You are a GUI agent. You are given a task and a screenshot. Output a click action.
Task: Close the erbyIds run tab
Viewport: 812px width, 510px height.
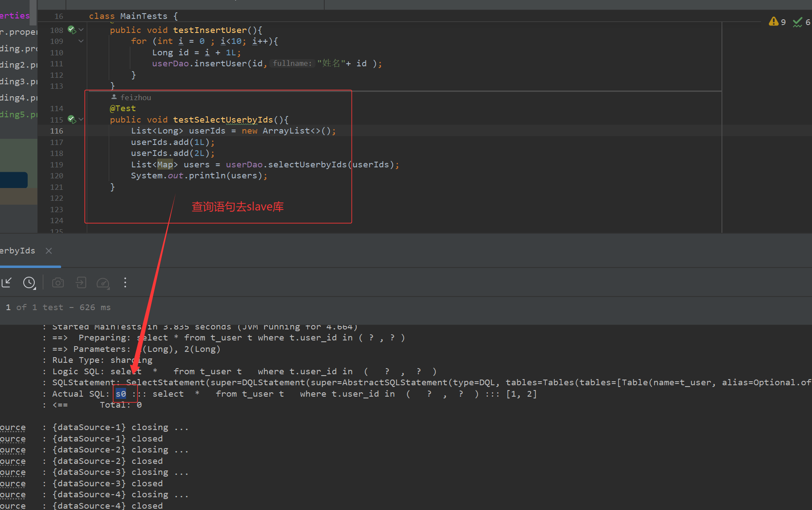(x=49, y=251)
